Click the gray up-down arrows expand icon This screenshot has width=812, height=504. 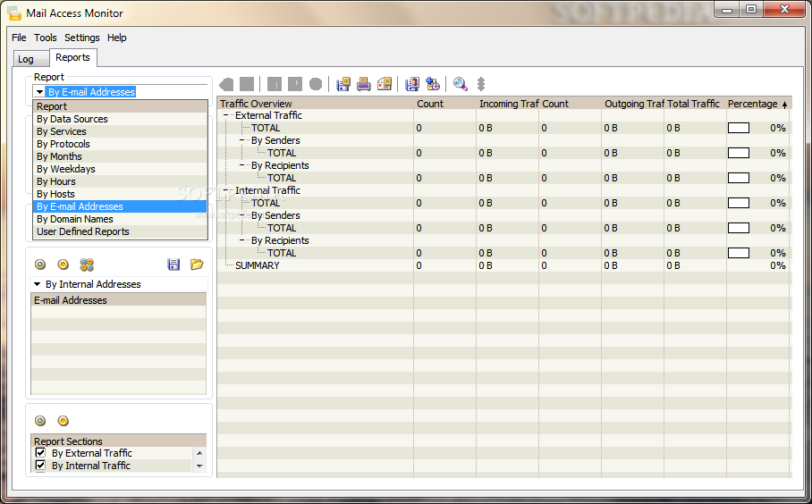(481, 84)
